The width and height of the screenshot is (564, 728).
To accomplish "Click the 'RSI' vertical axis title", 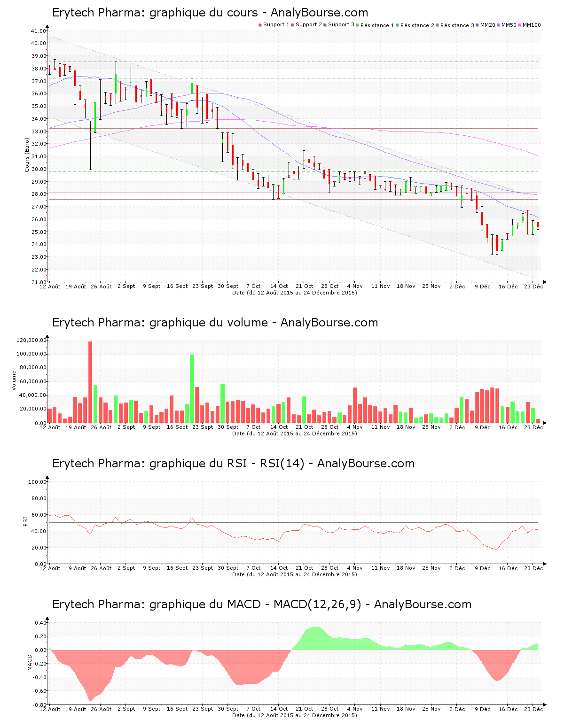I will point(25,521).
